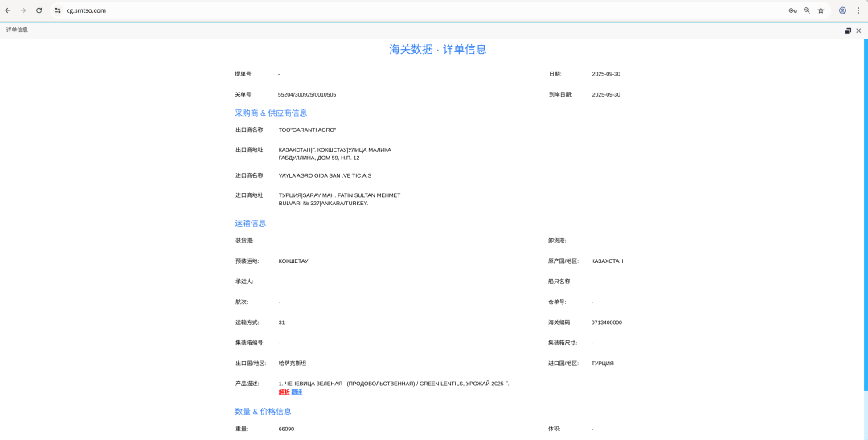Image resolution: width=868 pixels, height=440 pixels.
Task: Click the 卸货港 label
Action: click(557, 241)
